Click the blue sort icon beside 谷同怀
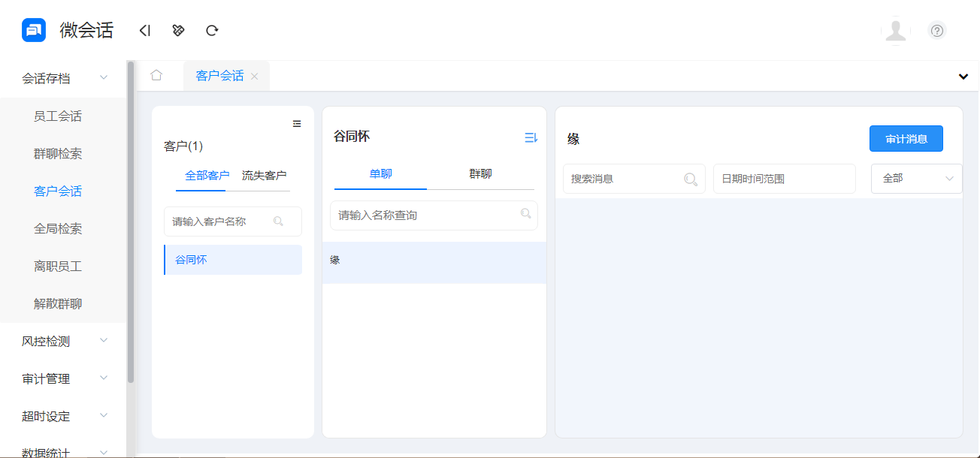 coord(531,137)
